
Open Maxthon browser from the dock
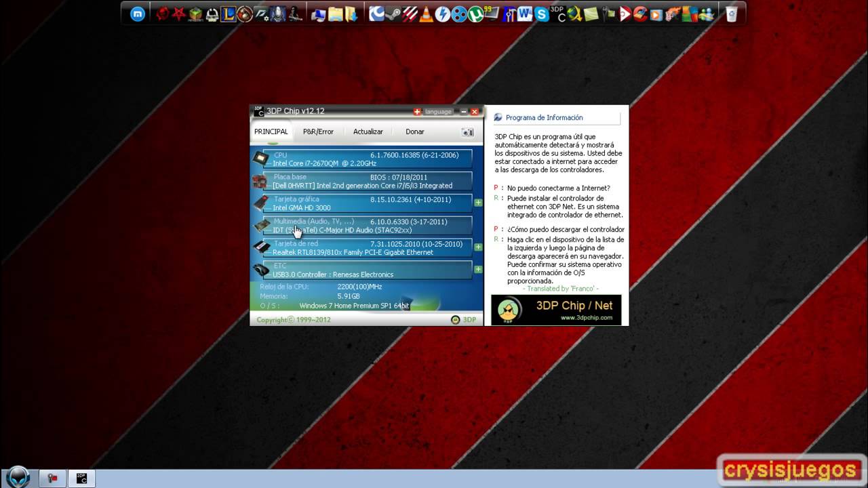138,14
